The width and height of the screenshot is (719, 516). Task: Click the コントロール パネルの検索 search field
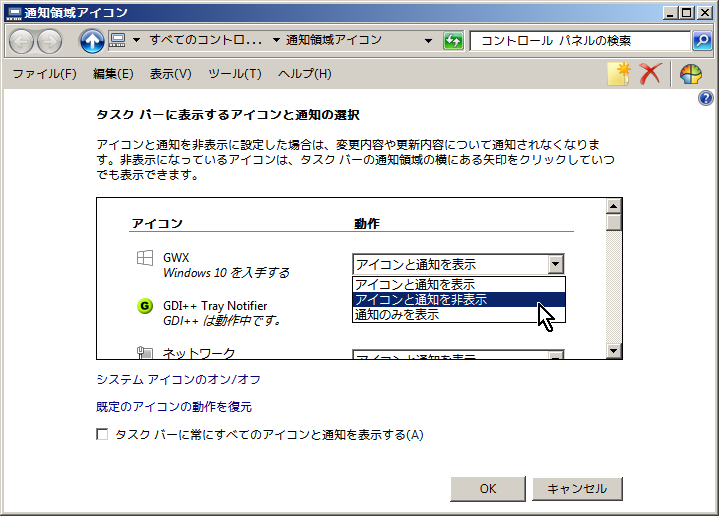[x=580, y=41]
